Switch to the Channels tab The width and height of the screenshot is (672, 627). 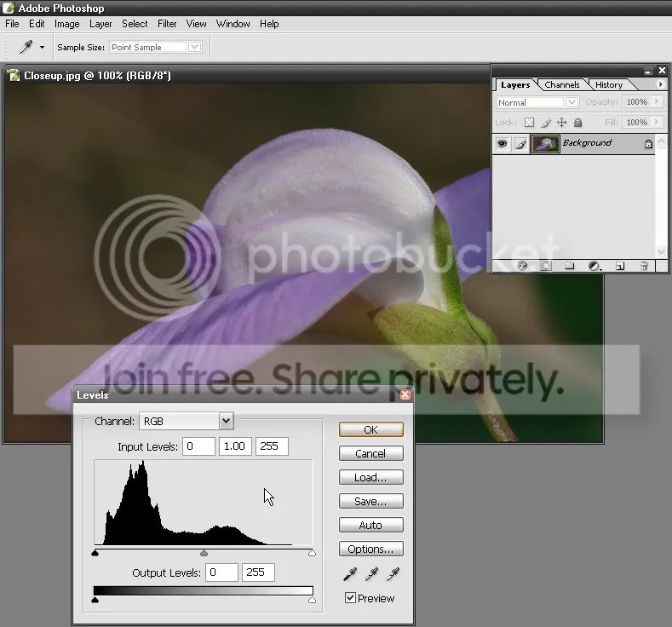click(x=562, y=85)
